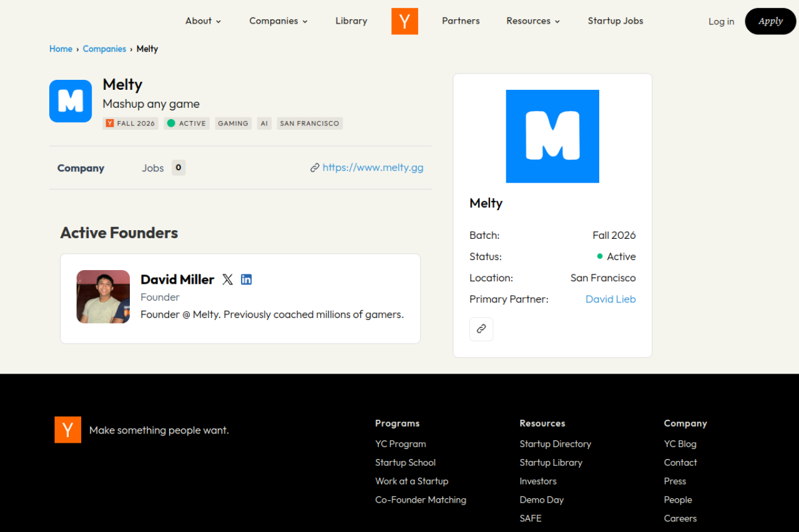Open David Miller's LinkedIn icon

coord(247,279)
